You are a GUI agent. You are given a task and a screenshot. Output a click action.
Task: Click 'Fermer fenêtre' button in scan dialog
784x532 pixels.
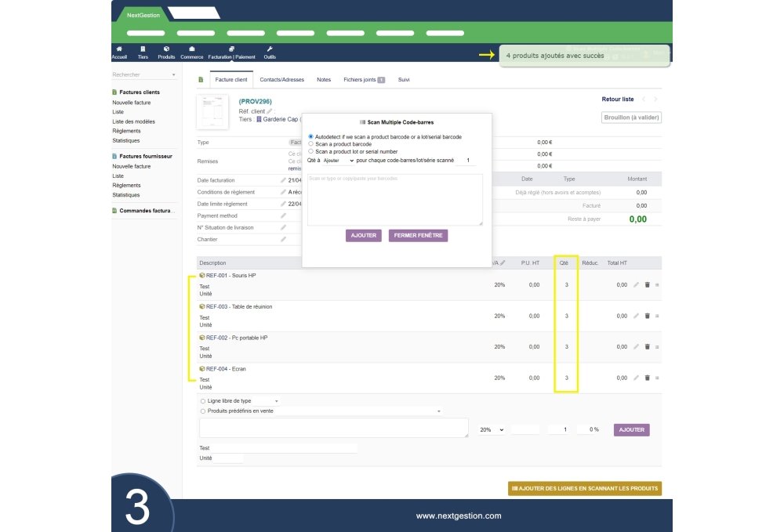coord(418,236)
